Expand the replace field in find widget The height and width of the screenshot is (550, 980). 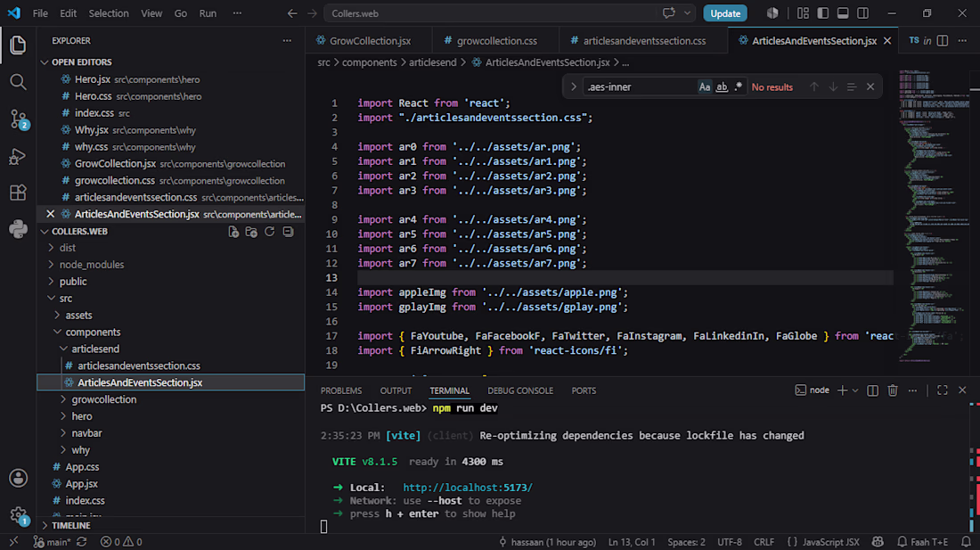point(573,86)
